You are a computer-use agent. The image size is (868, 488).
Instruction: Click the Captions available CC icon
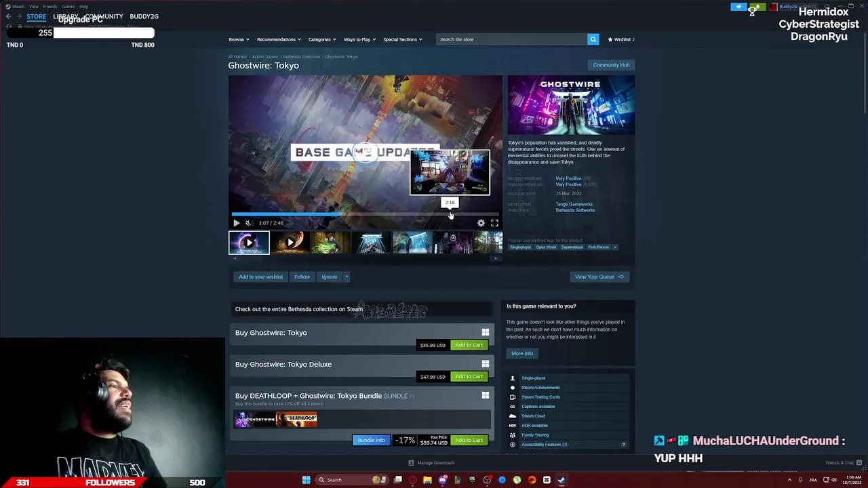512,407
